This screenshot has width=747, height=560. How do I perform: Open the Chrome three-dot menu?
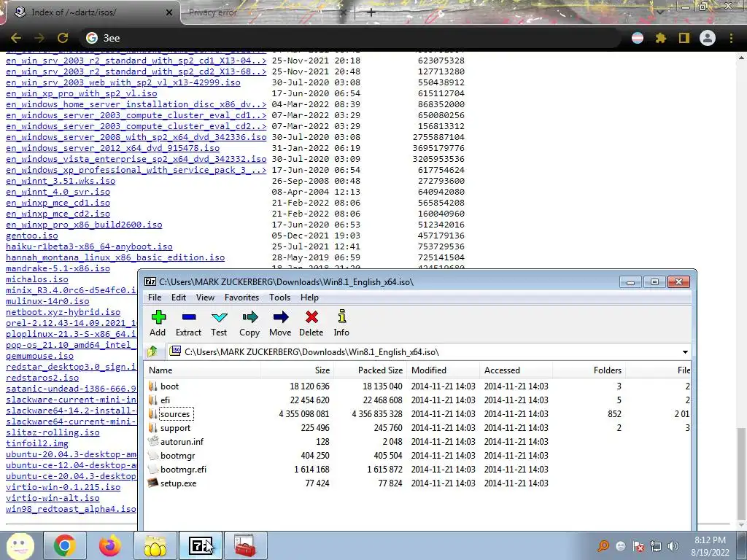[x=731, y=38]
